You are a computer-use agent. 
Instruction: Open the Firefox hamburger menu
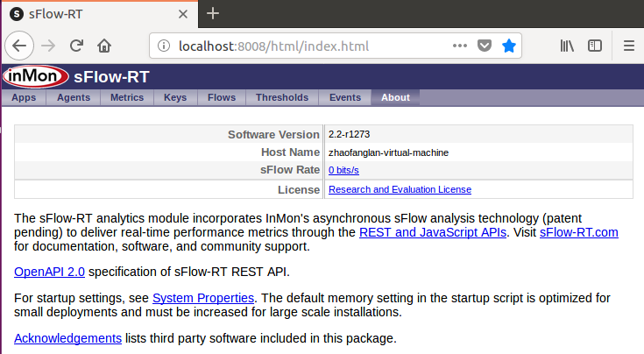(x=628, y=46)
